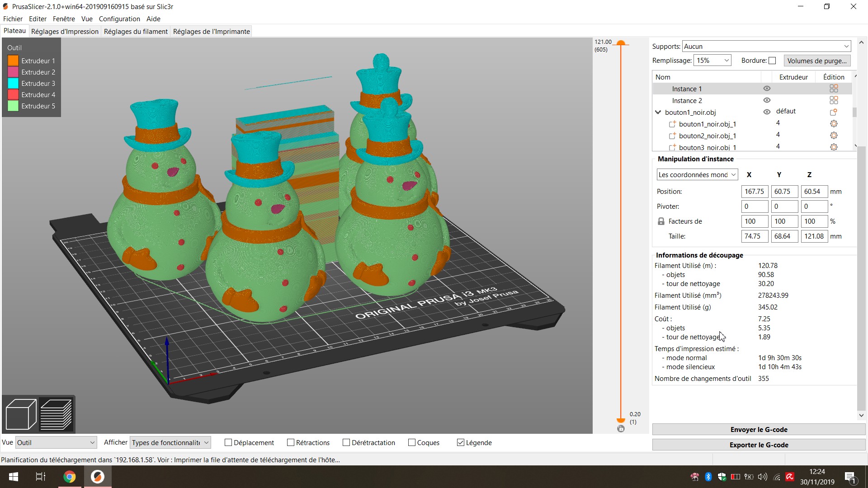Open instance edit icon for Instance 2
This screenshot has width=868, height=488.
[x=834, y=100]
